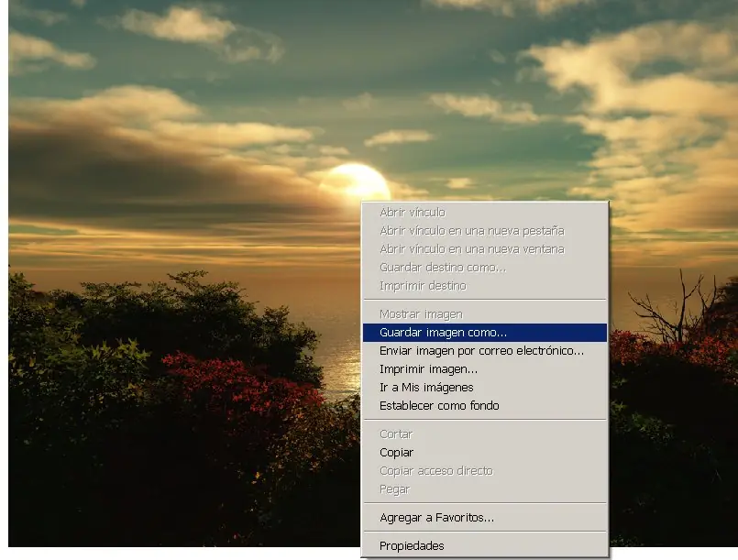Click greyed Mostrar imagen entry
This screenshot has width=738, height=560.
[484, 313]
